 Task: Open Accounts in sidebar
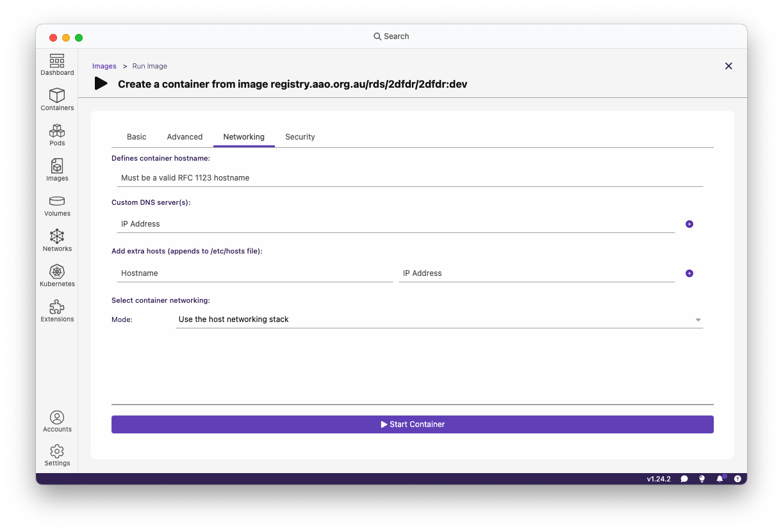[57, 421]
